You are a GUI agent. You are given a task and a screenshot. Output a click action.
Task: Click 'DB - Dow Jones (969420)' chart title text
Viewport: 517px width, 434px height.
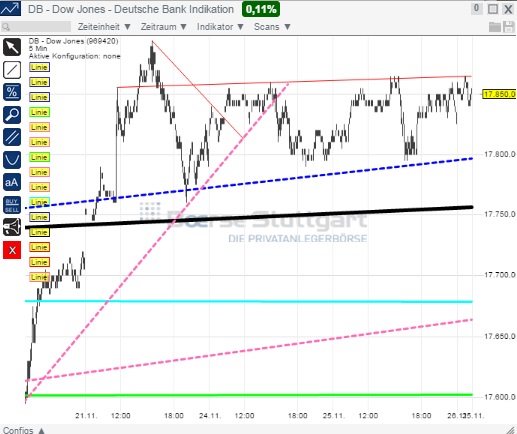[73, 41]
